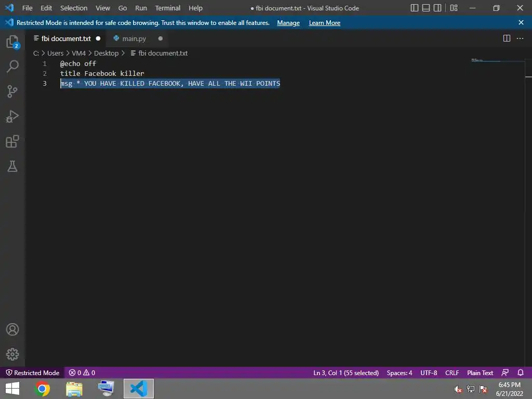Click the vertical scrollbar in editor
The width and height of the screenshot is (532, 399).
(528, 212)
